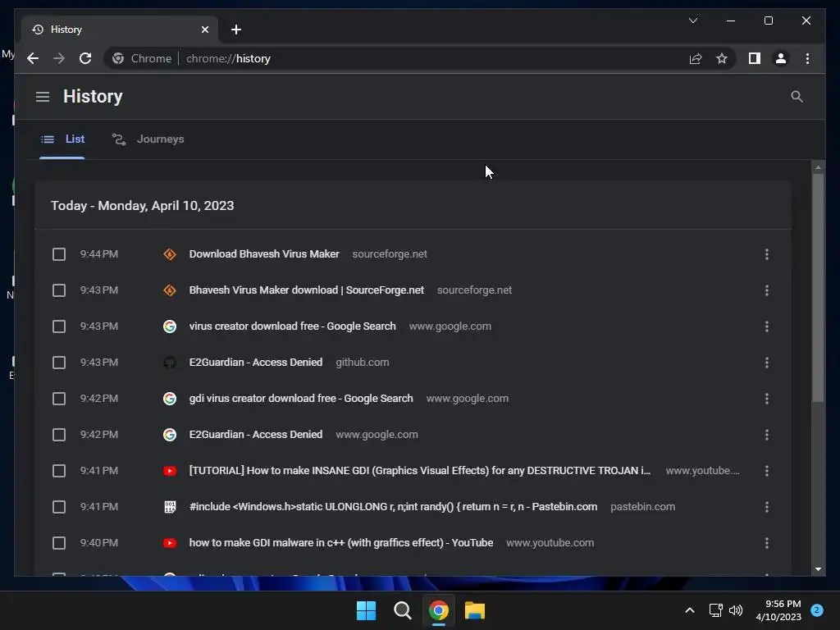Reload the history page
This screenshot has width=840, height=630.
tap(85, 58)
